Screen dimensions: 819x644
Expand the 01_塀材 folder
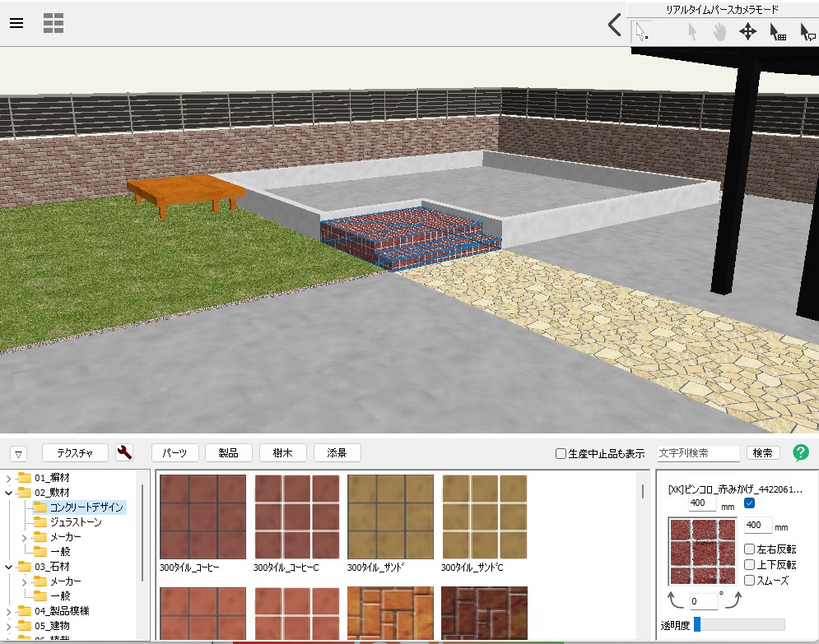pos(8,478)
